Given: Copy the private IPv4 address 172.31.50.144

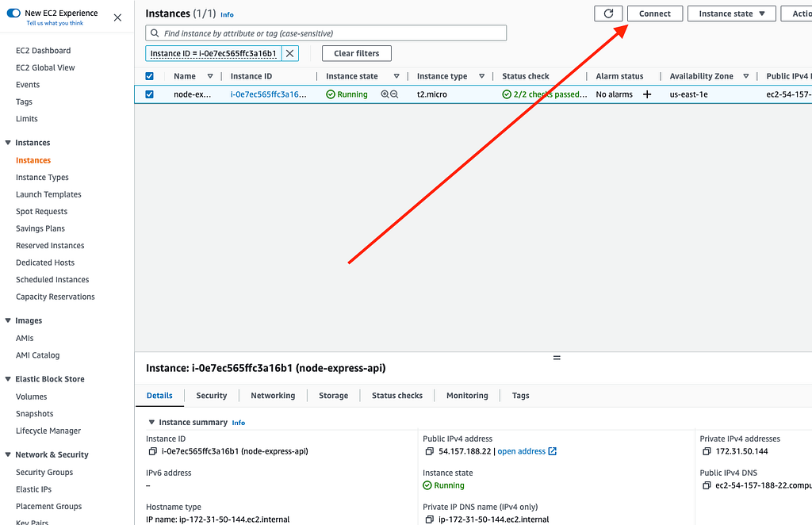Looking at the screenshot, I should point(705,452).
